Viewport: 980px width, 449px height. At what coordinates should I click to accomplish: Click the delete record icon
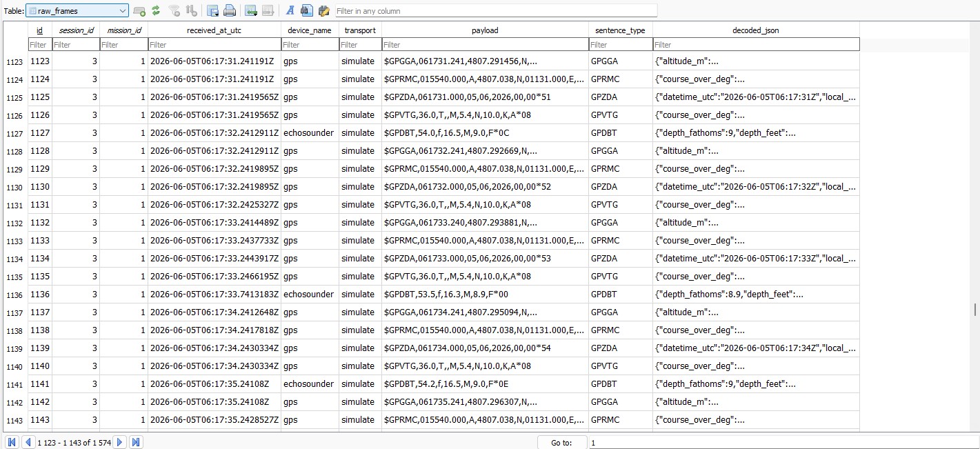point(268,11)
